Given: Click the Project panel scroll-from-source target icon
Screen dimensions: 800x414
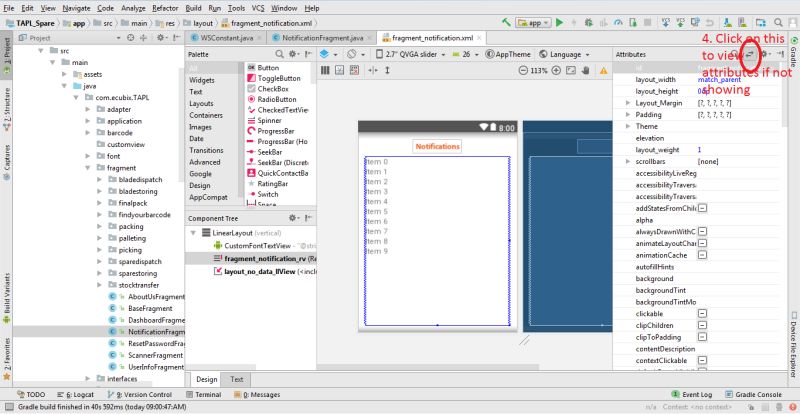Looking at the screenshot, I should coord(131,38).
